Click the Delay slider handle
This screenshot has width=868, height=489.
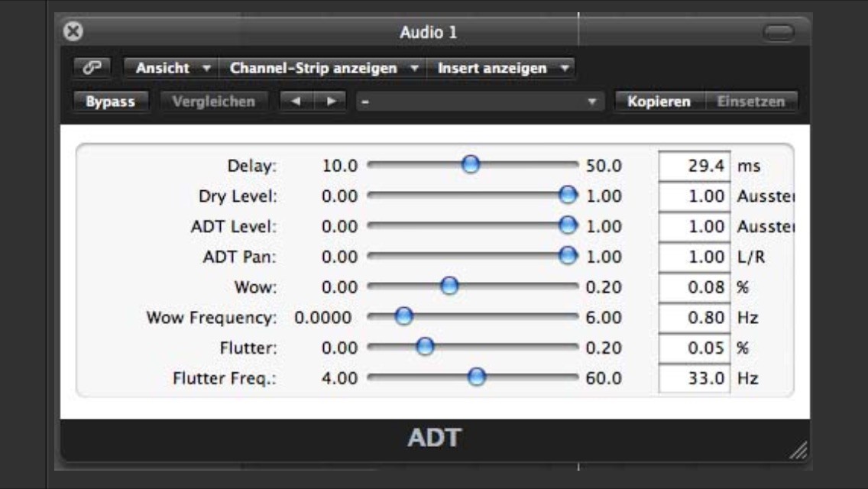click(x=471, y=163)
